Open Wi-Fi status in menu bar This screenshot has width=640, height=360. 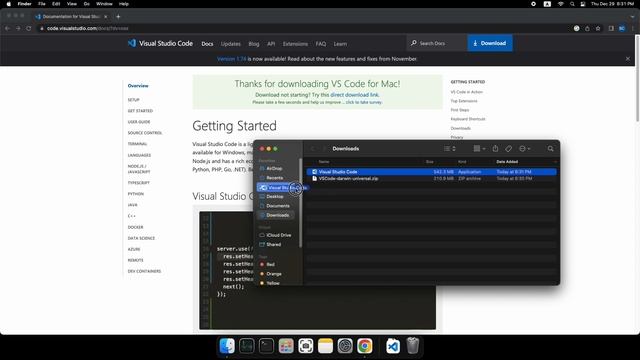560,4
